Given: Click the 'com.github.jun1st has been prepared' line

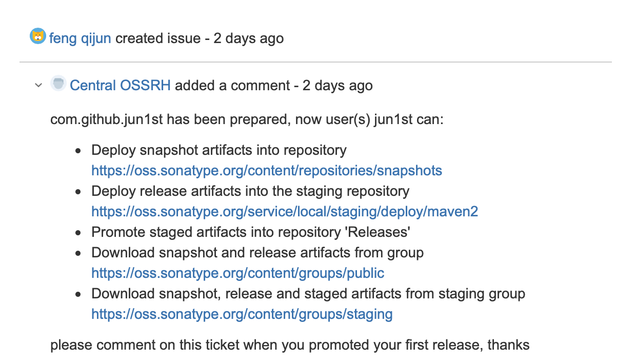Looking at the screenshot, I should point(247,120).
